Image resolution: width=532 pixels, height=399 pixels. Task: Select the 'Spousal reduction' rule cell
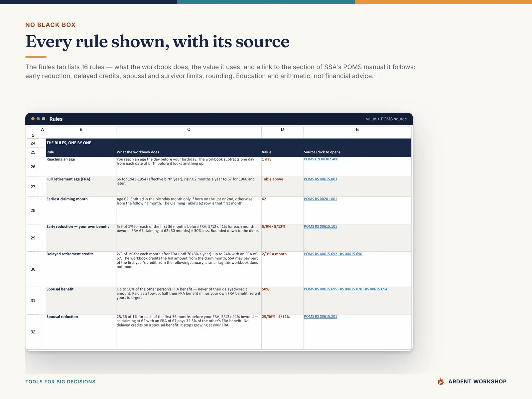81,332
